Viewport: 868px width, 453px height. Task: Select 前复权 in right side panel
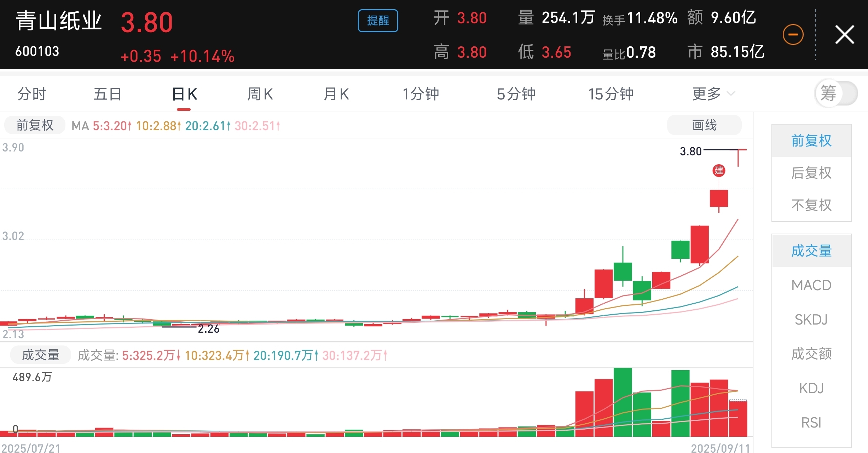[811, 141]
